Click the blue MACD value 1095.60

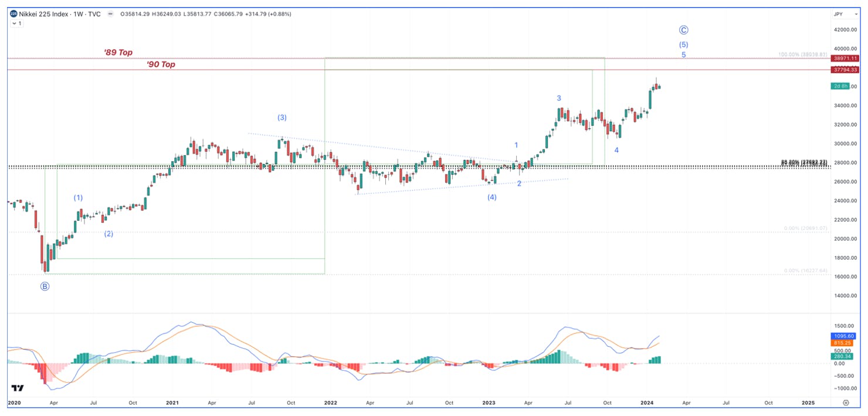tap(845, 335)
